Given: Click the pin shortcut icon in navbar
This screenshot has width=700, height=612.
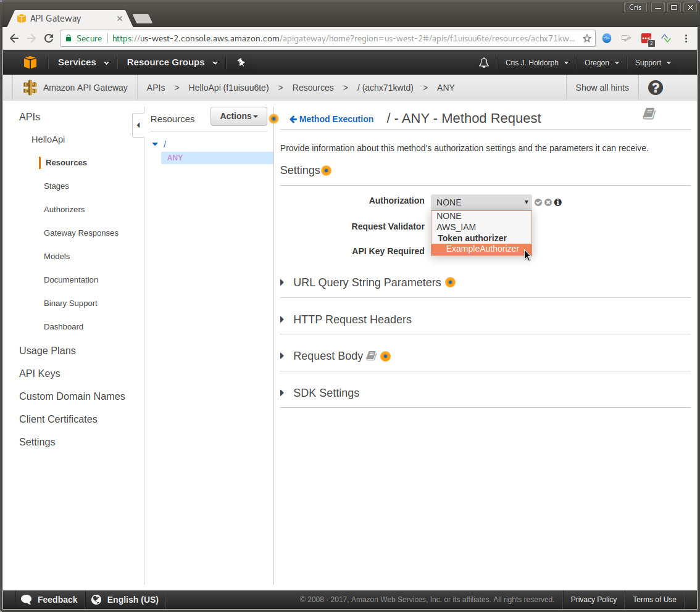Looking at the screenshot, I should [241, 62].
